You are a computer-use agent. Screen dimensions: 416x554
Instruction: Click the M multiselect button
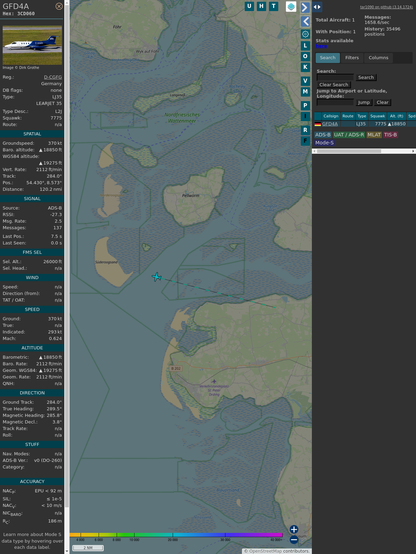coord(305,92)
